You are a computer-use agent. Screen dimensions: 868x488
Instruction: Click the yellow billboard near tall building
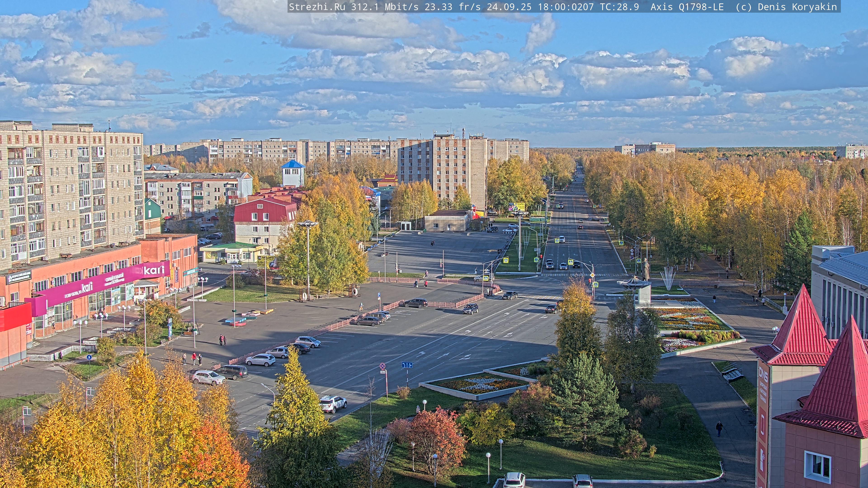click(519, 206)
